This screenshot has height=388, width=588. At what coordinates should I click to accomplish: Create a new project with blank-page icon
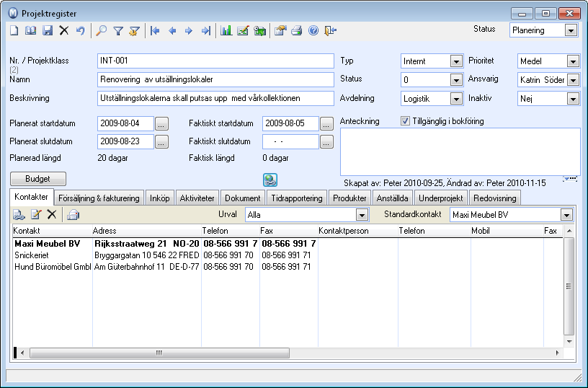tap(14, 30)
